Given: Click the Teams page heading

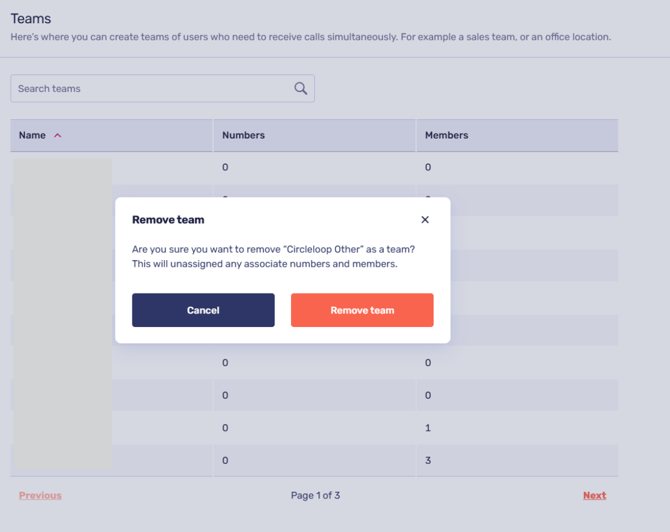Looking at the screenshot, I should pyautogui.click(x=30, y=19).
